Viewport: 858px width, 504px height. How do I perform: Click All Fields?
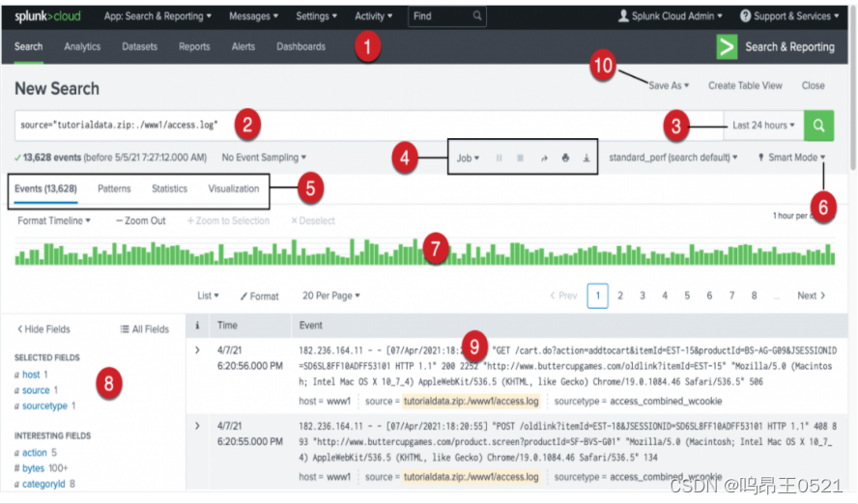(x=145, y=329)
